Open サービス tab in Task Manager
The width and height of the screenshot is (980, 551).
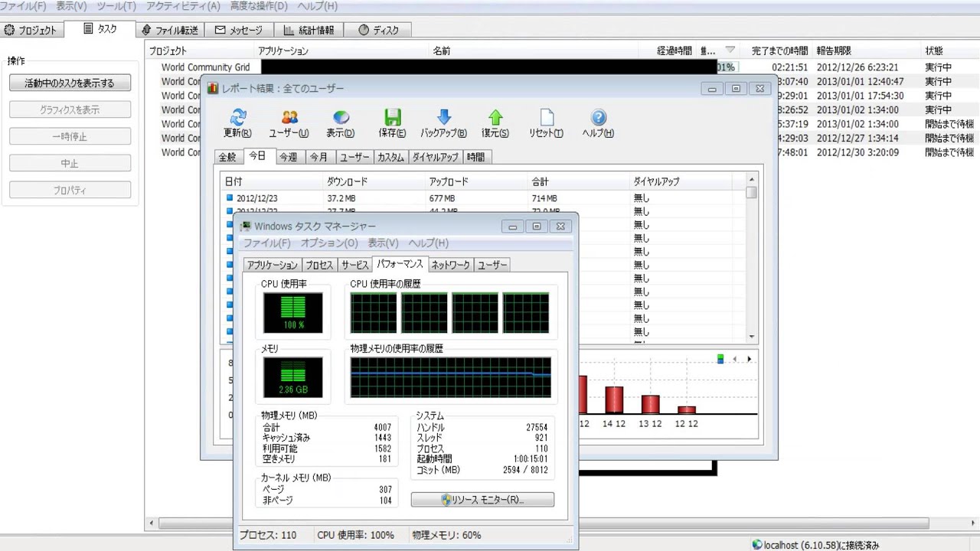(x=354, y=266)
